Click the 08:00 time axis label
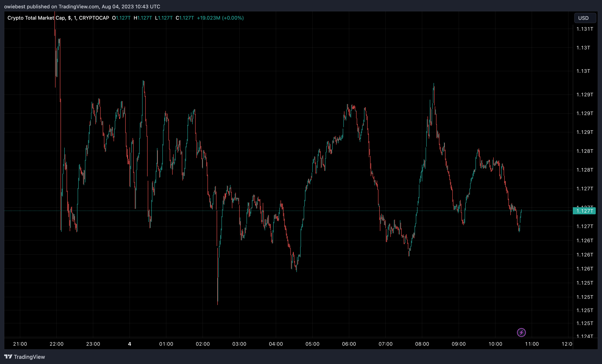The height and width of the screenshot is (364, 602). click(x=422, y=344)
